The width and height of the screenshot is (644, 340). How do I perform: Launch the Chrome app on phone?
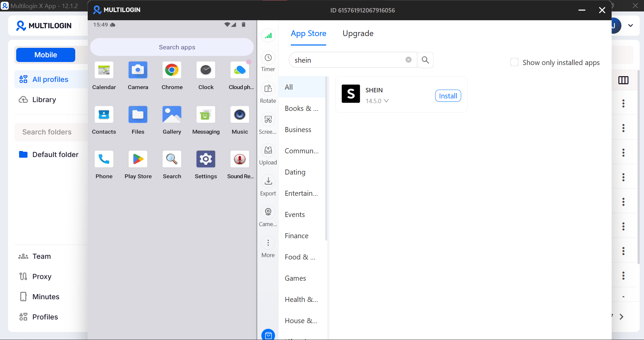tap(172, 70)
